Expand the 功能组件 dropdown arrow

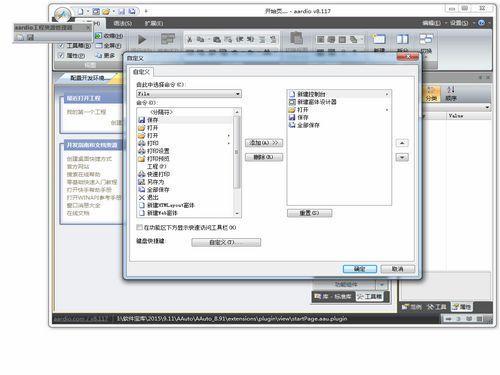[382, 285]
